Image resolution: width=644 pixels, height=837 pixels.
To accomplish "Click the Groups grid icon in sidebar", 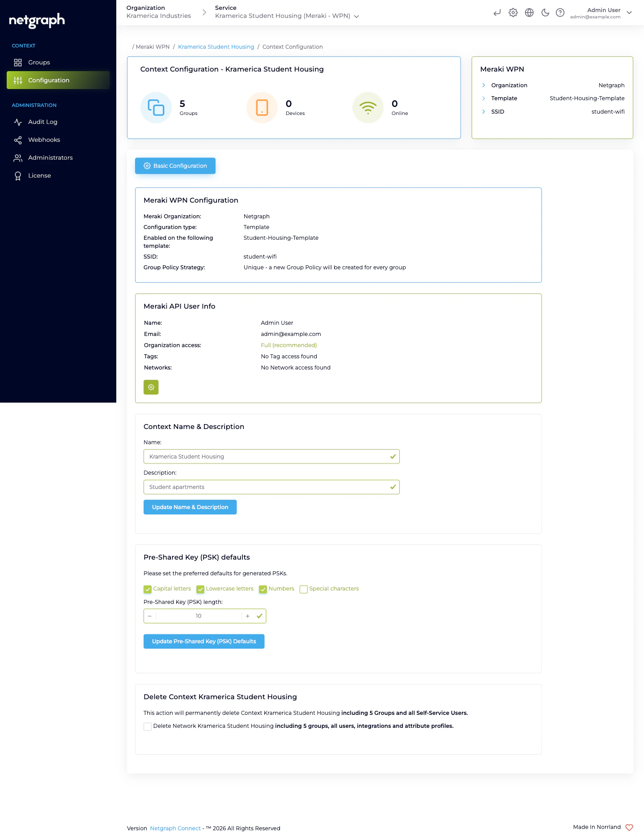I will click(18, 62).
